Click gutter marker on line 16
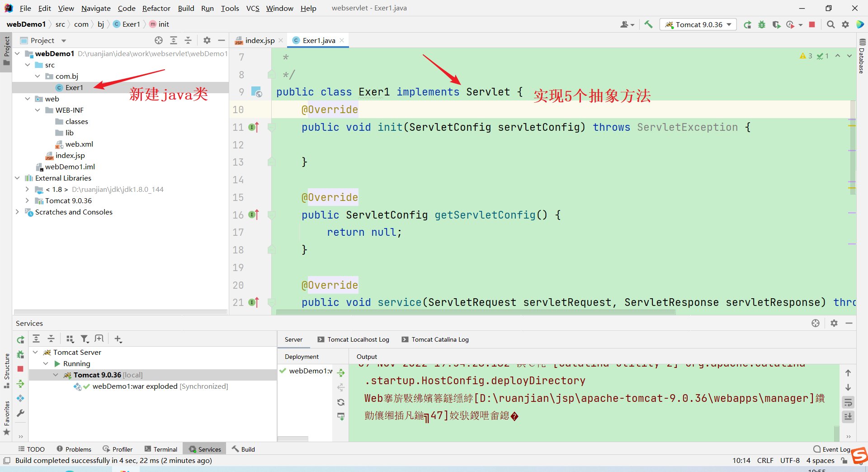 coord(254,215)
